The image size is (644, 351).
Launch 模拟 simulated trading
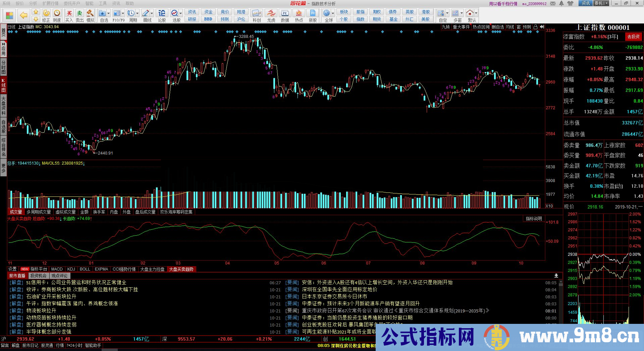pyautogui.click(x=90, y=13)
